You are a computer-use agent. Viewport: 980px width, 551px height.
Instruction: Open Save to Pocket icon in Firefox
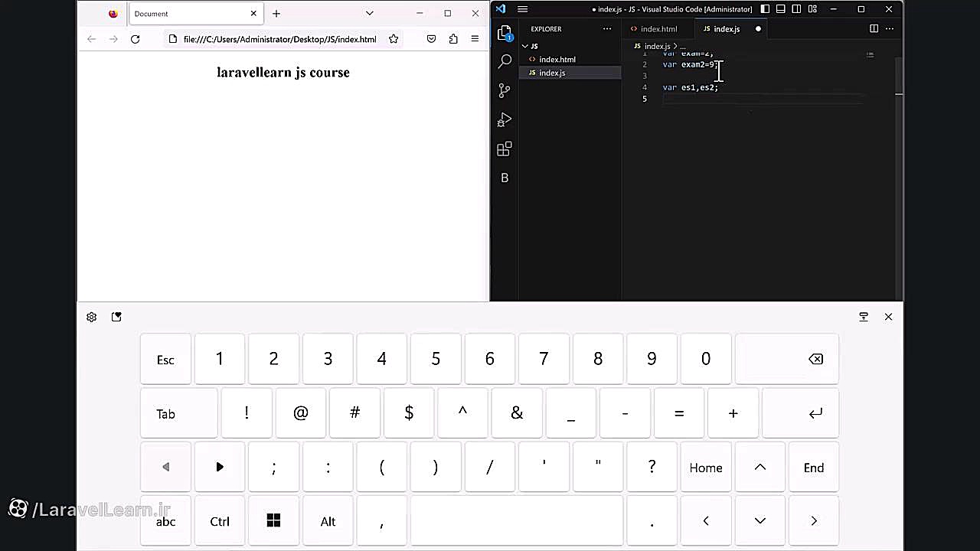click(431, 39)
